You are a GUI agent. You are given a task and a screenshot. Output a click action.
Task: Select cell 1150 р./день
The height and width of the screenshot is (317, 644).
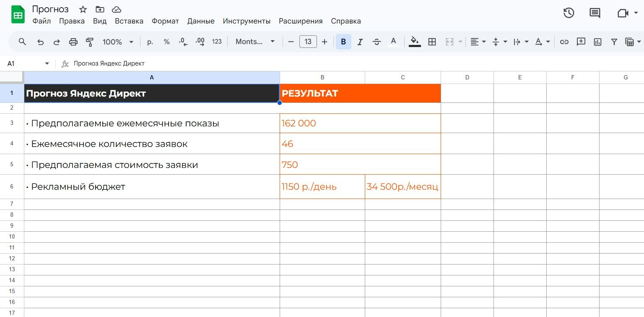point(322,186)
